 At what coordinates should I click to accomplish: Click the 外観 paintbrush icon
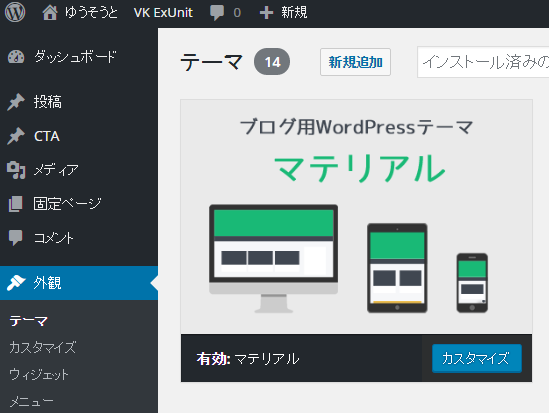pos(16,283)
